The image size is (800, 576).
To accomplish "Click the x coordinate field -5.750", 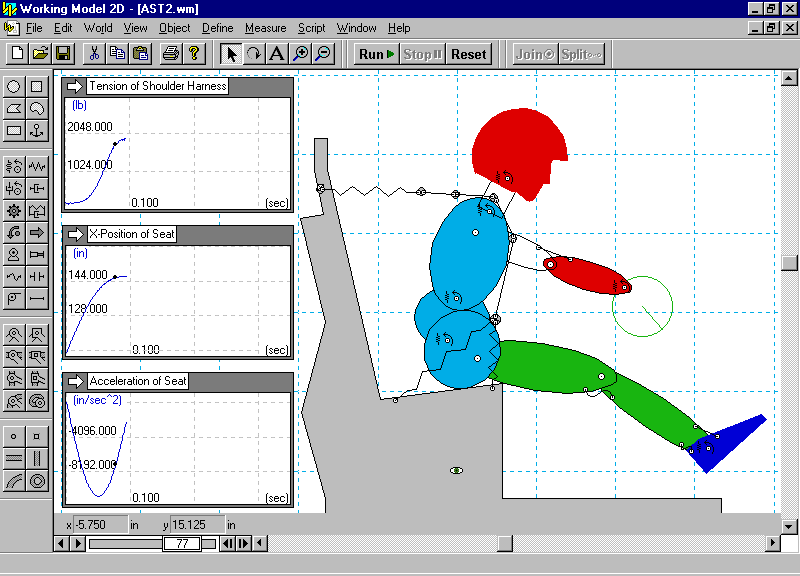I will pyautogui.click(x=101, y=525).
